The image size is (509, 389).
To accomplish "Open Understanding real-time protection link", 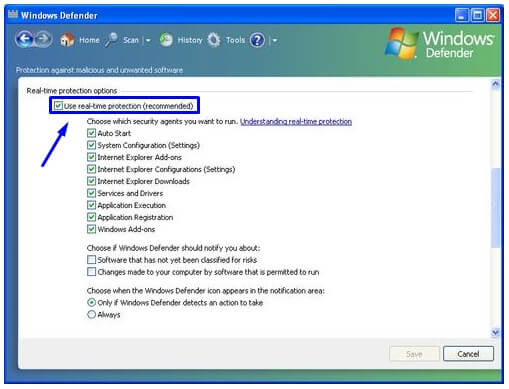I will pyautogui.click(x=296, y=122).
